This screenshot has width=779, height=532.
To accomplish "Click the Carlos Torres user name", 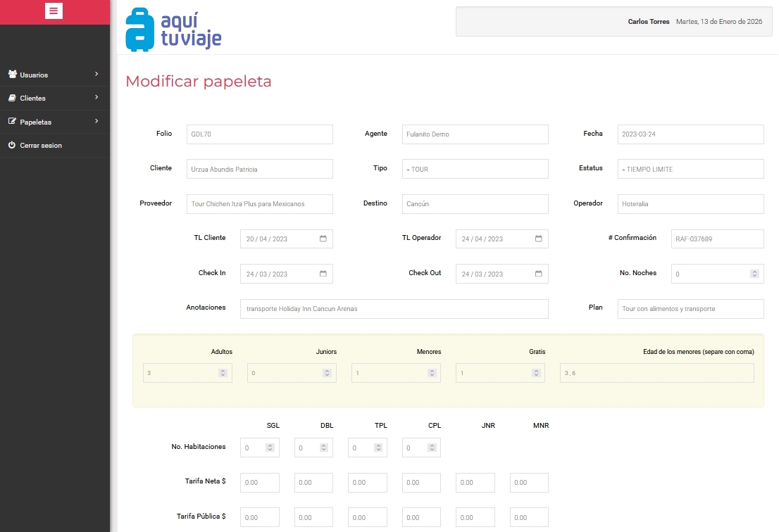I will point(648,22).
